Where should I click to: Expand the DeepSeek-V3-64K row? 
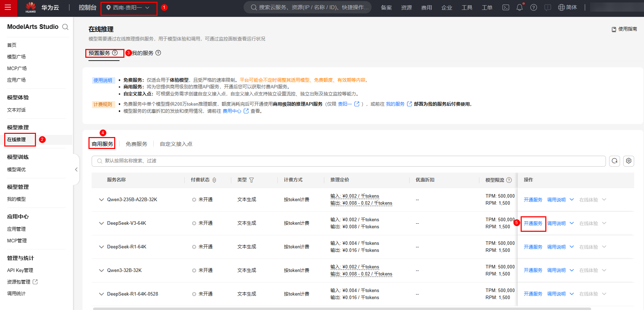click(x=102, y=223)
